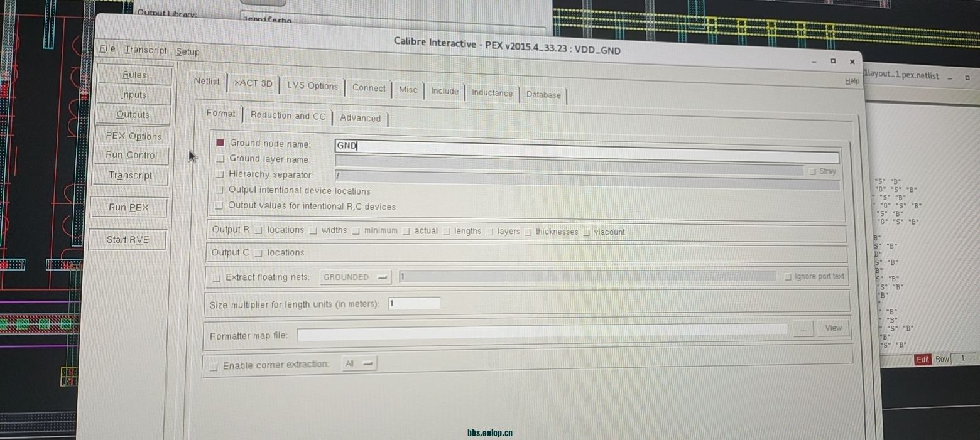Click the Formatter map file input field
This screenshot has height=440, width=980.
[542, 333]
